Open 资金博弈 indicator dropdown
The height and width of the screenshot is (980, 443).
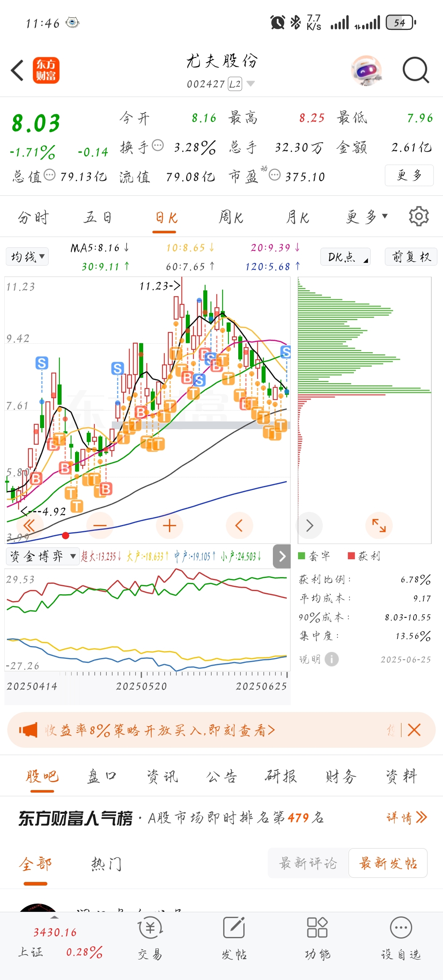pos(43,556)
